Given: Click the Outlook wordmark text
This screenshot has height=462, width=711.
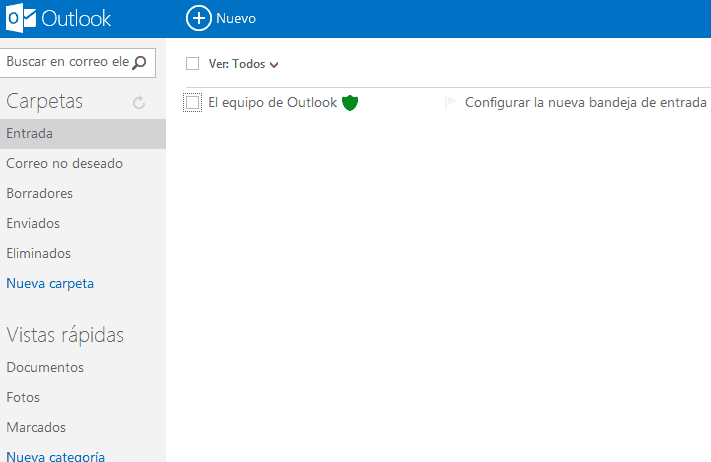Looking at the screenshot, I should (76, 19).
